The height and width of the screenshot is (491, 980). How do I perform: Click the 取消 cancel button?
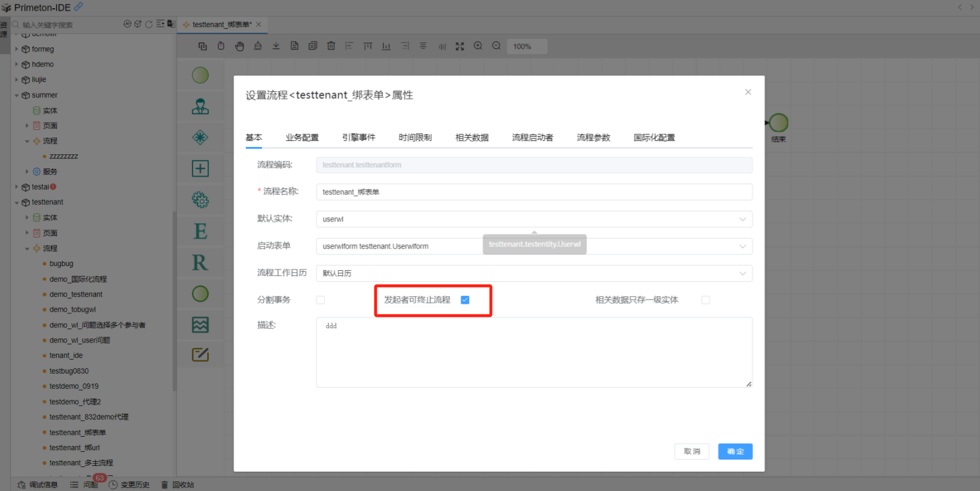pyautogui.click(x=692, y=451)
